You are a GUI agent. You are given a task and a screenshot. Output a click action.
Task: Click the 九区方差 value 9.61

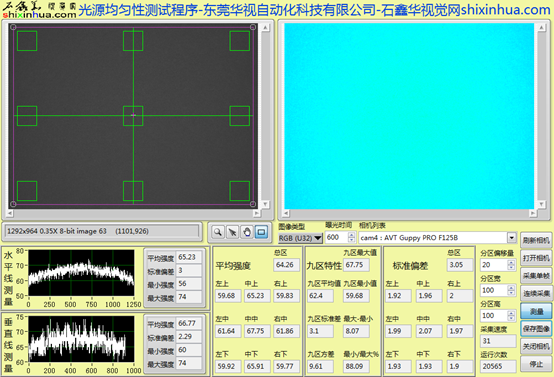click(320, 366)
